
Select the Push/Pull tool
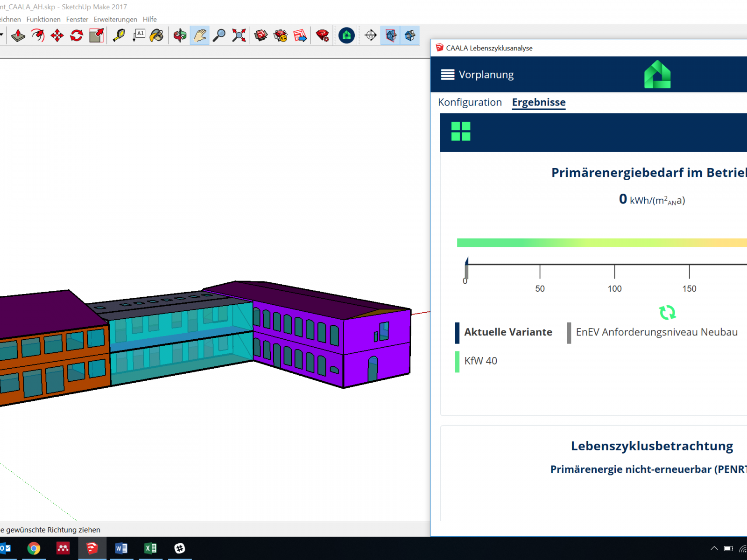[18, 35]
